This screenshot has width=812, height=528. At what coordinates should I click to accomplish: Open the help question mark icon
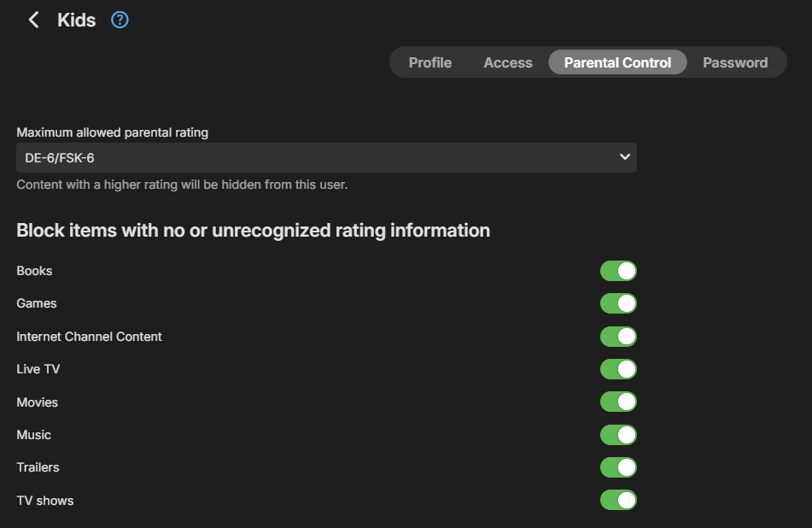pyautogui.click(x=120, y=21)
